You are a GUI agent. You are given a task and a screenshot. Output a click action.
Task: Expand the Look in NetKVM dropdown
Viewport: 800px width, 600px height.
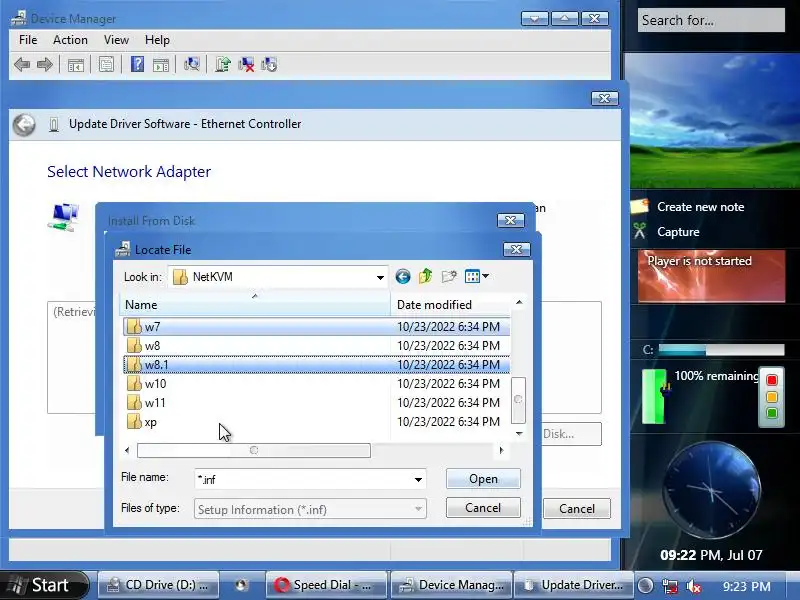380,277
